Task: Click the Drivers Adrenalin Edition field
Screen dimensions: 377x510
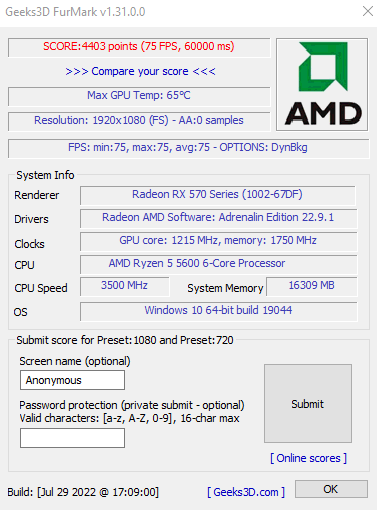Action: click(x=218, y=218)
